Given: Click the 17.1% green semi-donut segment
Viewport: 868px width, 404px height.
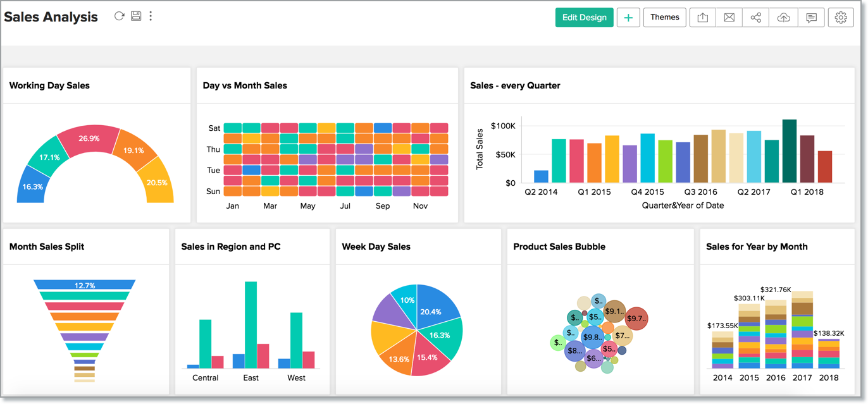Looking at the screenshot, I should (49, 157).
